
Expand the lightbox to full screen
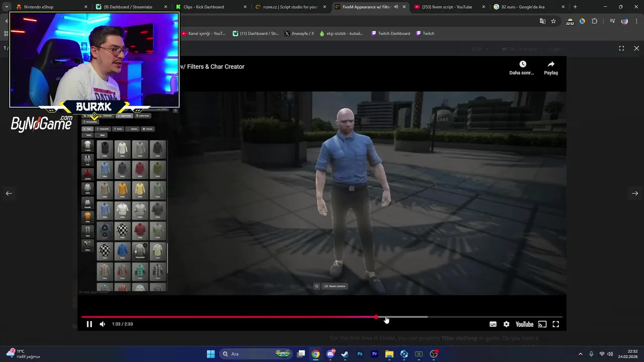click(x=621, y=48)
